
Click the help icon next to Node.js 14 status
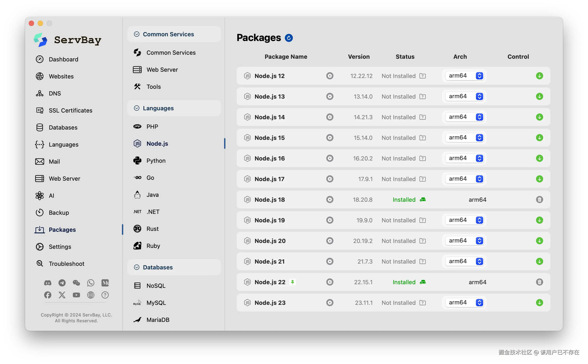coord(422,117)
